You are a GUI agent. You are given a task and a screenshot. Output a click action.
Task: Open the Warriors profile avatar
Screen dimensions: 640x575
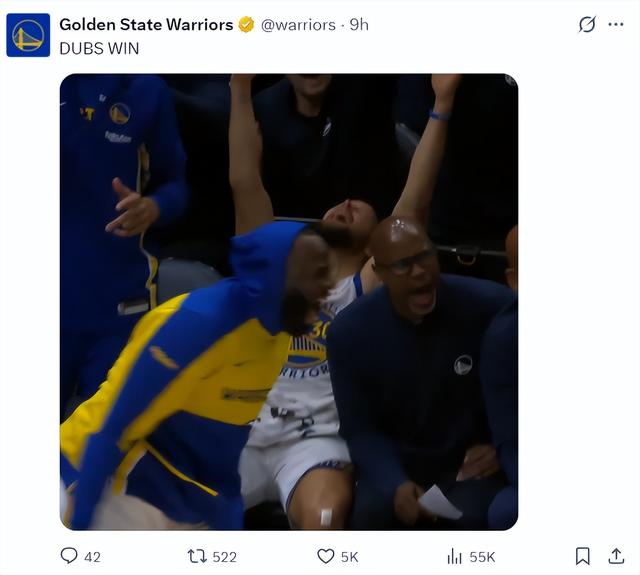click(x=28, y=35)
